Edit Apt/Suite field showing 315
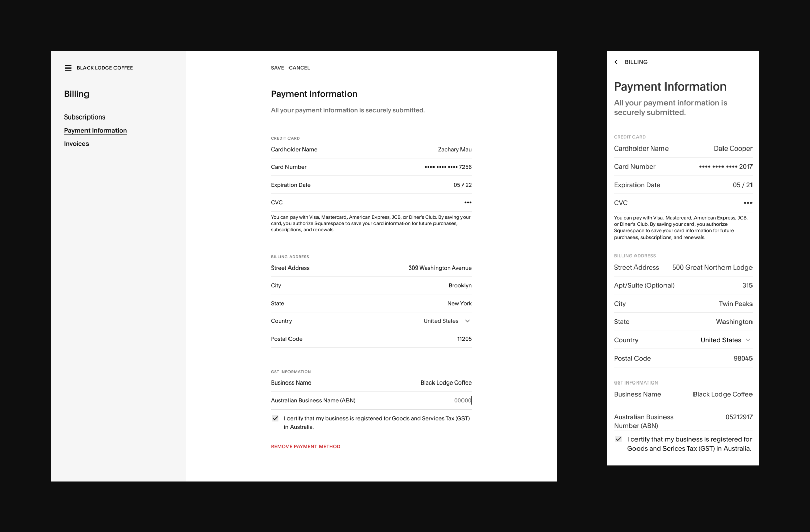 (x=683, y=285)
